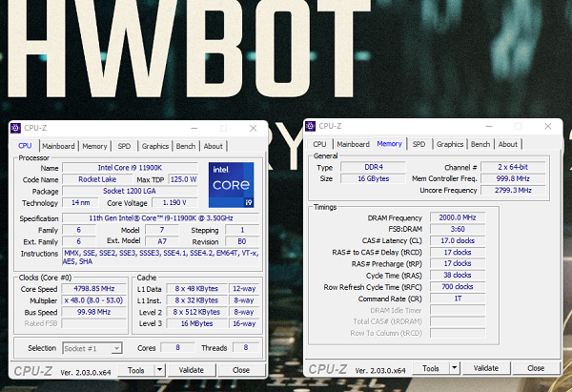Click Tools button in the left CPU-Z window

(x=136, y=370)
